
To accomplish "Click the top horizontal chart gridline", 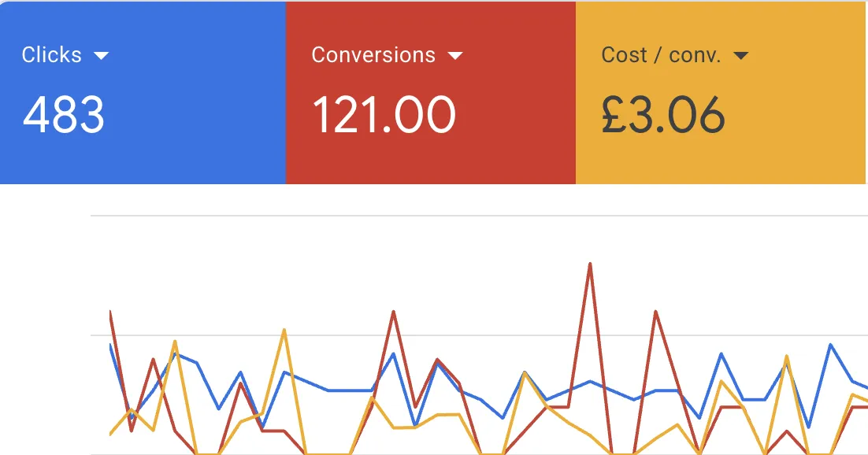I will (473, 215).
